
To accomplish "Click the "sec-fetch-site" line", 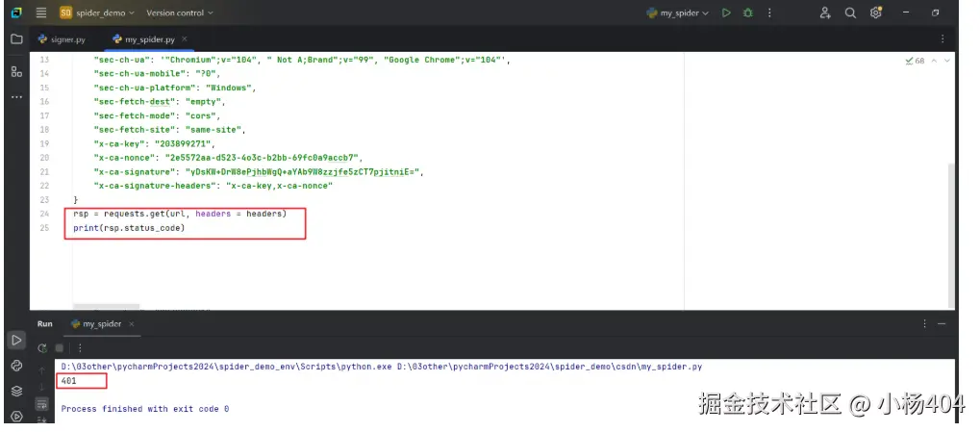I will coord(170,130).
